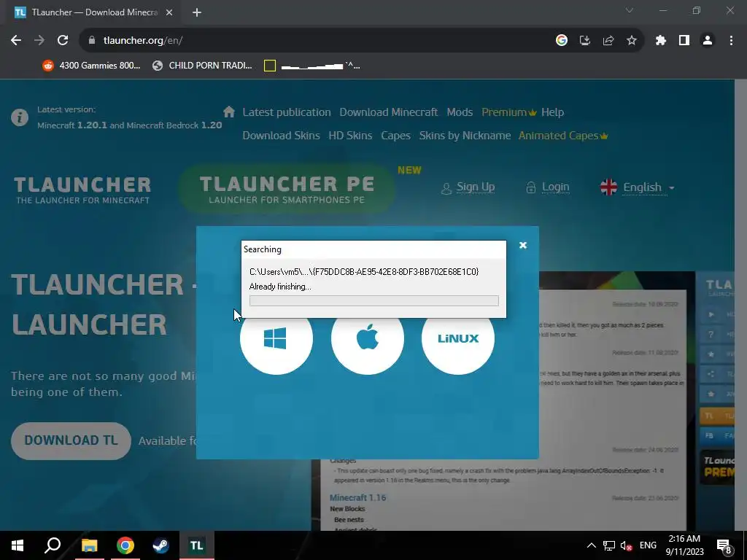Screen dimensions: 747x560
Task: Open the Mods menu item
Action: (460, 112)
